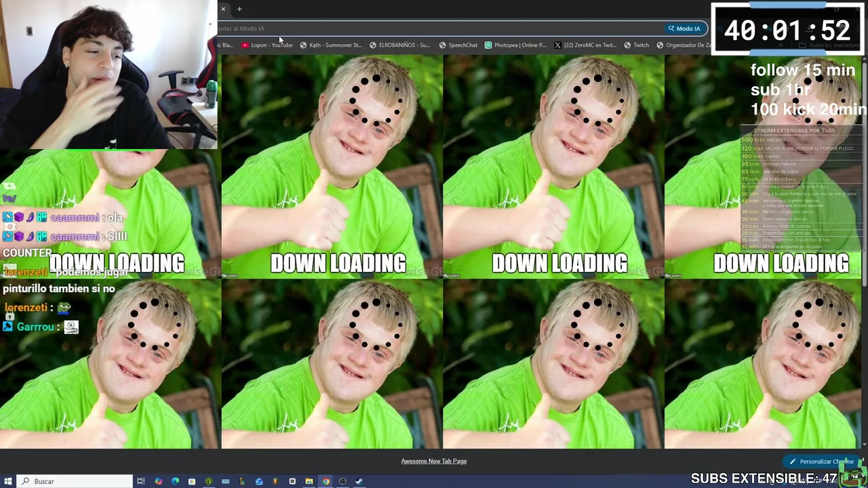Switch to Google Chrome in the taskbar

pyautogui.click(x=325, y=481)
